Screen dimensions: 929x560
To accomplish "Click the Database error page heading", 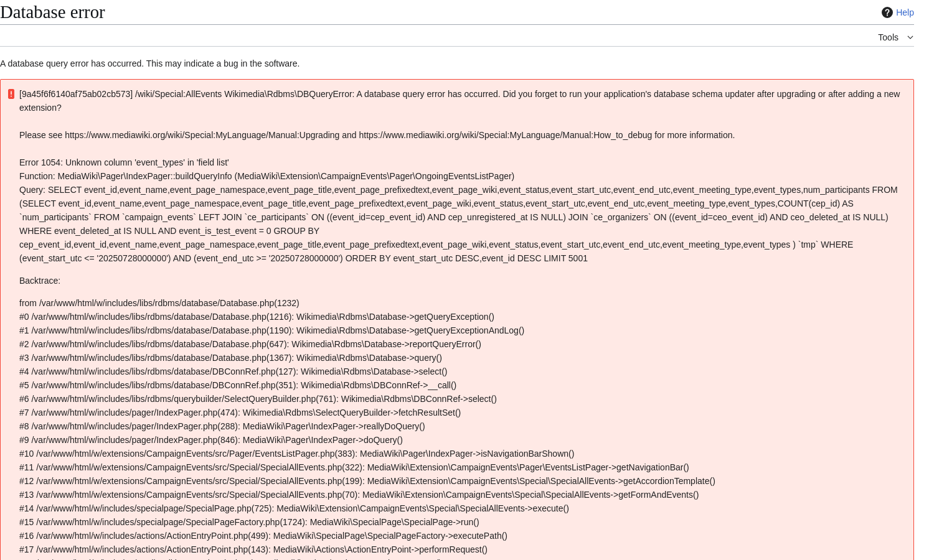I will click(x=52, y=12).
